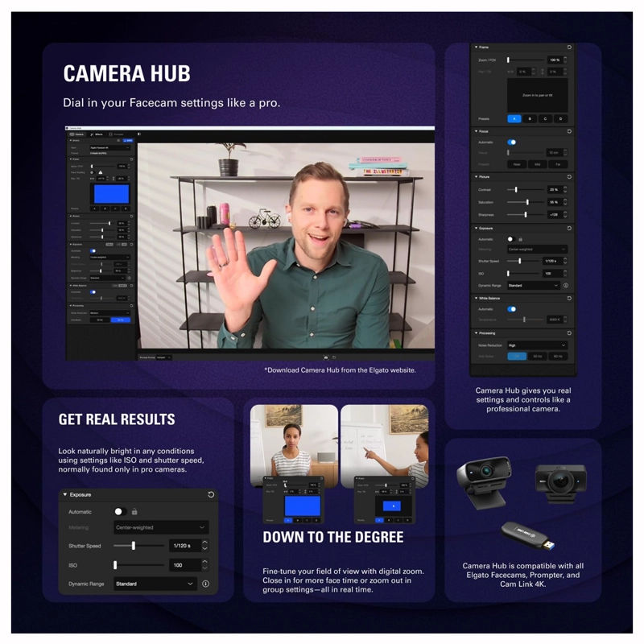Reset the Focus section settings
The image size is (644, 644).
click(x=569, y=131)
